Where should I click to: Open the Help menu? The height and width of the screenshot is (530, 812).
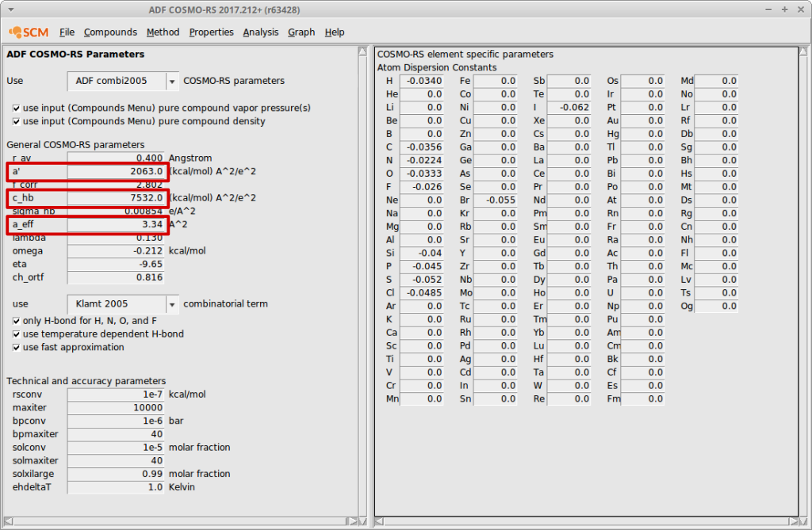335,32
